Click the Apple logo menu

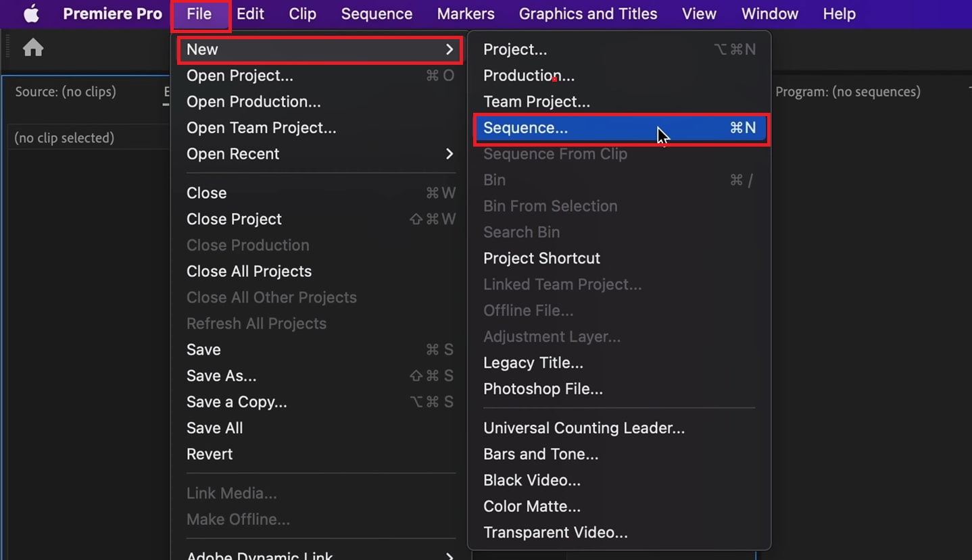(31, 14)
